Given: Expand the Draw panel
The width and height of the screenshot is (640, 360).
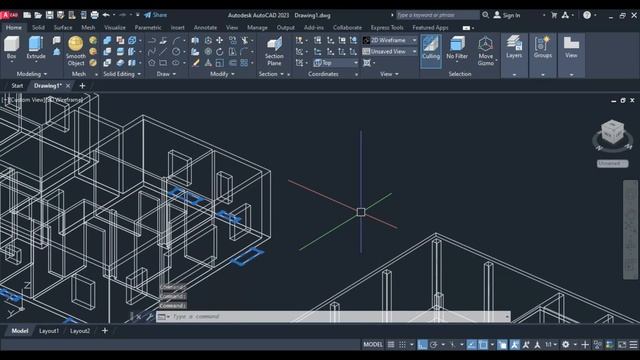Looking at the screenshot, I should pyautogui.click(x=166, y=74).
